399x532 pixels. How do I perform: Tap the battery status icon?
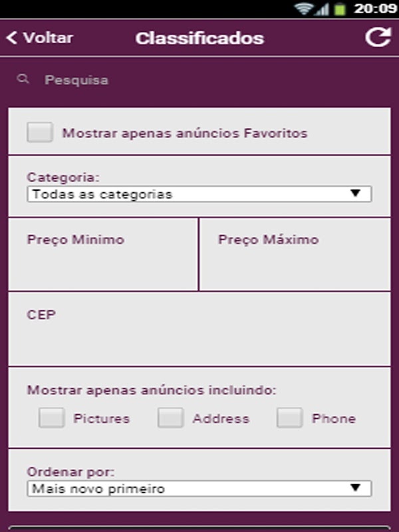340,9
